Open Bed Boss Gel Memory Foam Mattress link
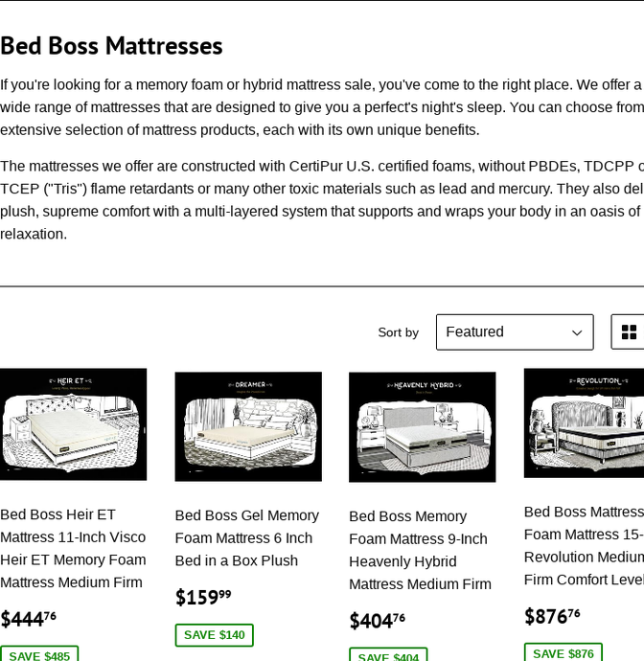 tap(247, 538)
